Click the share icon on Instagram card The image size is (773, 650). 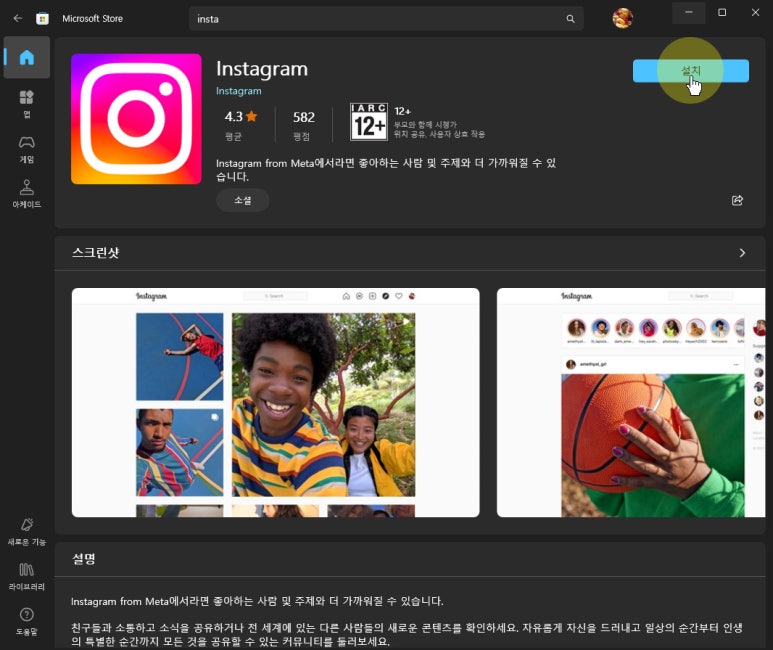(737, 200)
